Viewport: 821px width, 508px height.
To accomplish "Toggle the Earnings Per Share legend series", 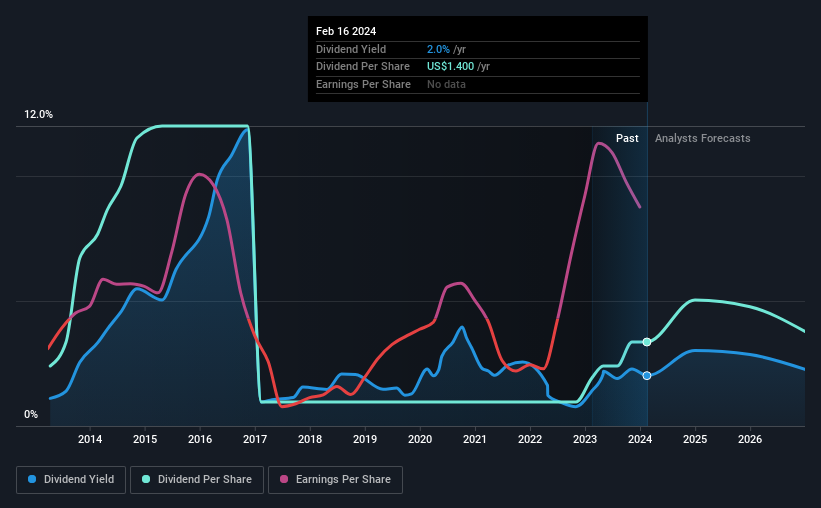I will click(x=335, y=480).
